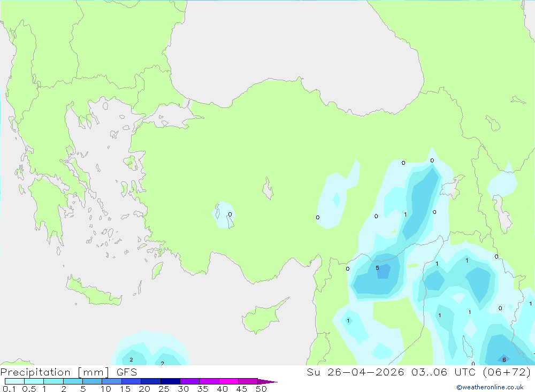
Task: Pick the violet legend swatch between 30 and 35
Action: (x=190, y=381)
